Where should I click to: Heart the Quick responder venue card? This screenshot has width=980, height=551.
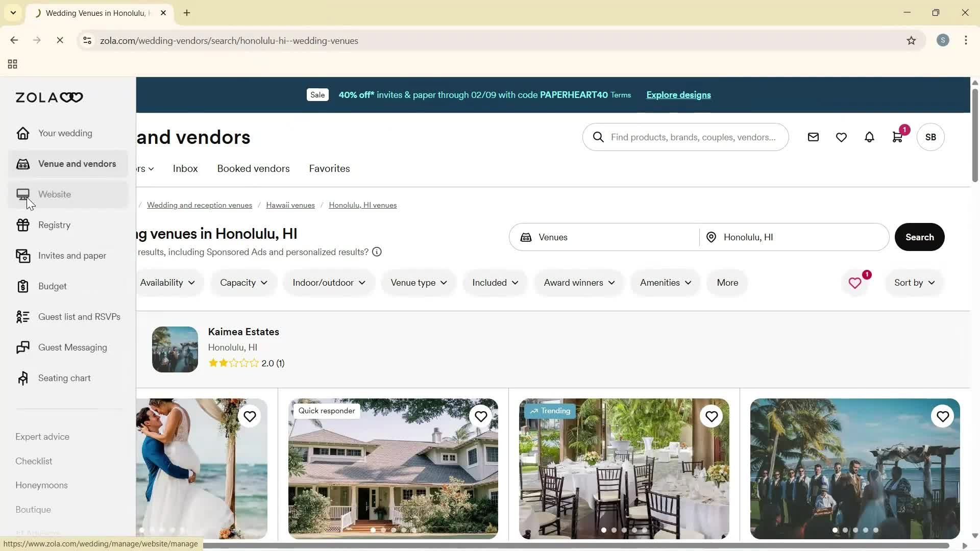[x=480, y=416]
